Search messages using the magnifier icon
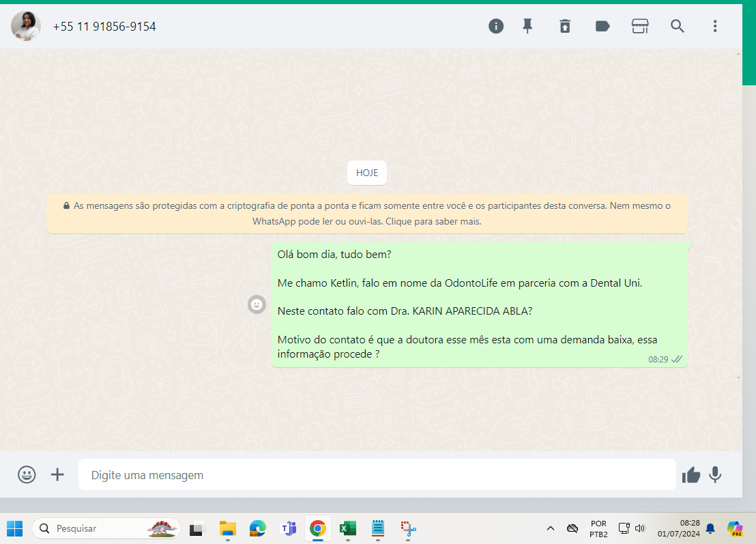The height and width of the screenshot is (544, 756). [x=678, y=27]
